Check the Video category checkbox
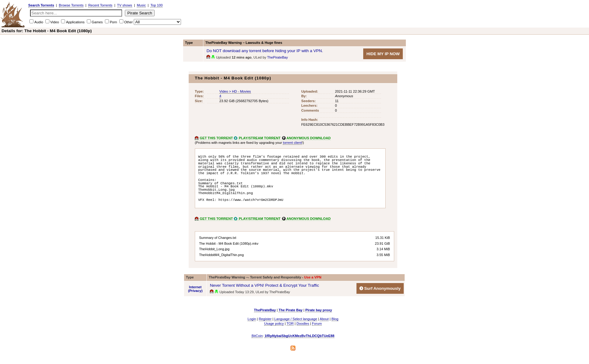589x364 pixels. (47, 21)
